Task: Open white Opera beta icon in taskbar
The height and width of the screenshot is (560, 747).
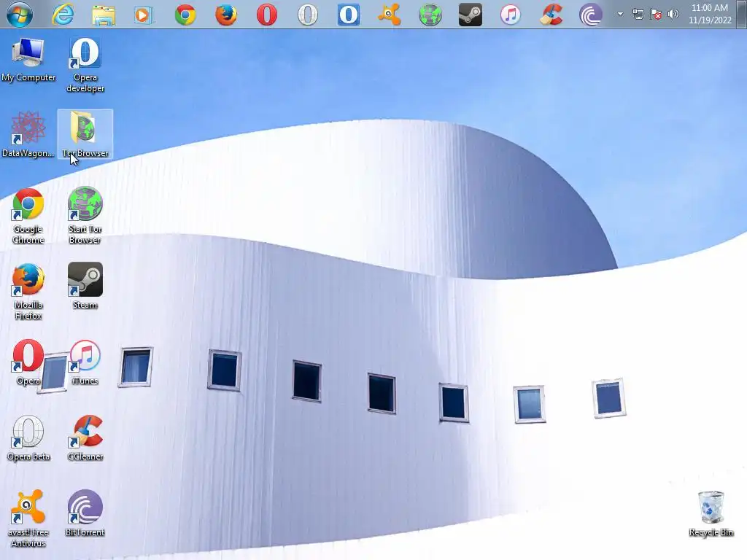Action: click(308, 15)
